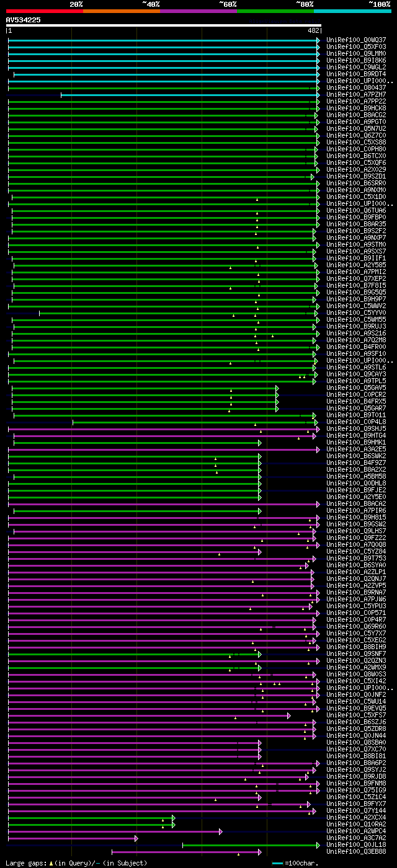Click the purple ~60% identity legend segment
This screenshot has width=397, height=868.
point(198,11)
